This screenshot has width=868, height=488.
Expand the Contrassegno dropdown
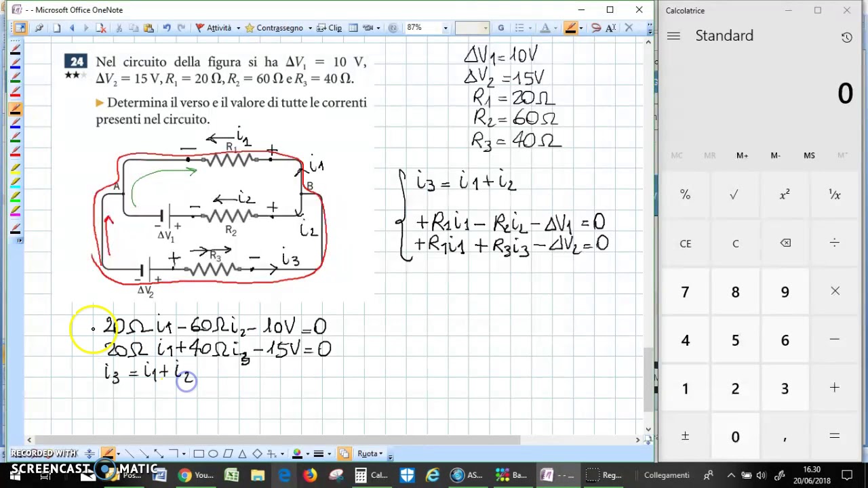(x=310, y=28)
